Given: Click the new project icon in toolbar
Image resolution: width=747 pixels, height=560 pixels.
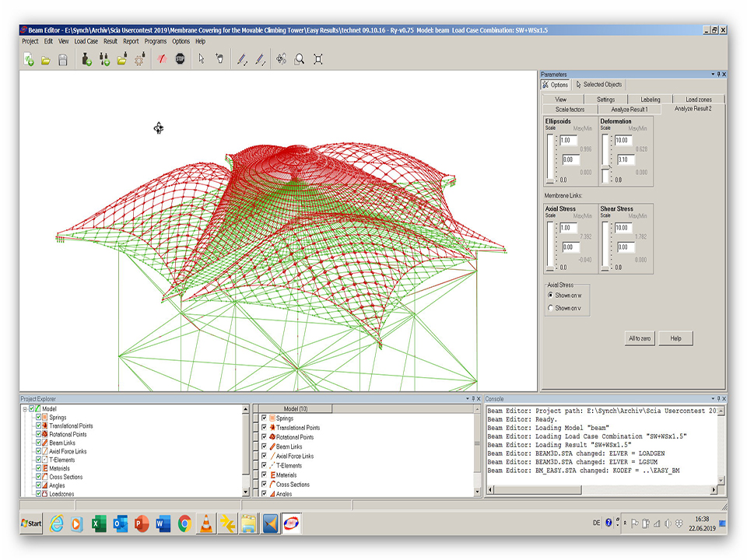Looking at the screenshot, I should [29, 59].
